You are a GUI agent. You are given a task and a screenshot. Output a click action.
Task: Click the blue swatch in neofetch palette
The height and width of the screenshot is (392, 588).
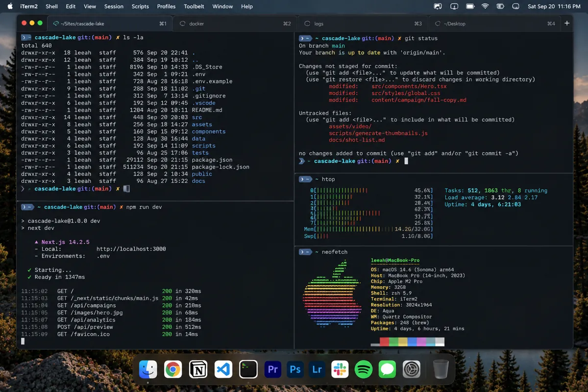click(412, 342)
